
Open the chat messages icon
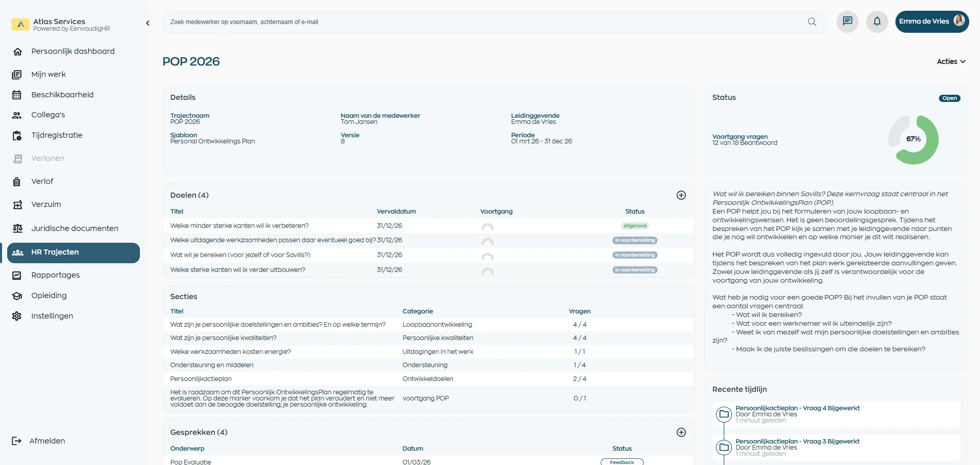click(x=847, y=22)
